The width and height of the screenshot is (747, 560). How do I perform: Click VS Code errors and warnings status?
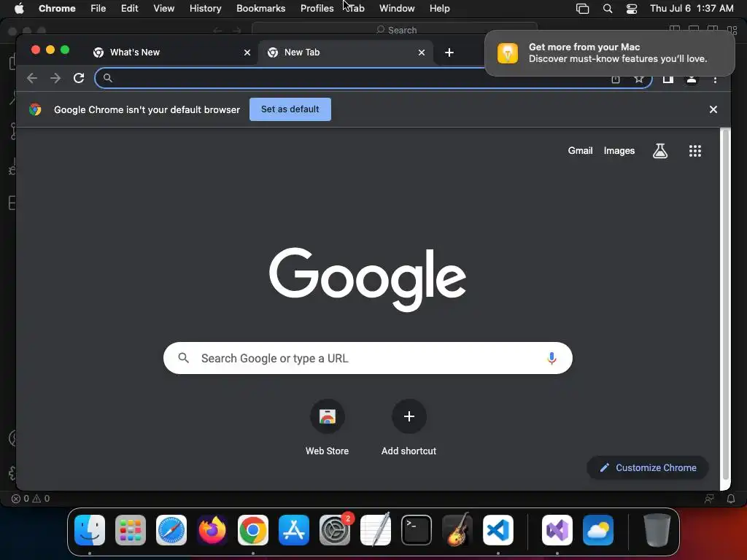[x=31, y=499]
